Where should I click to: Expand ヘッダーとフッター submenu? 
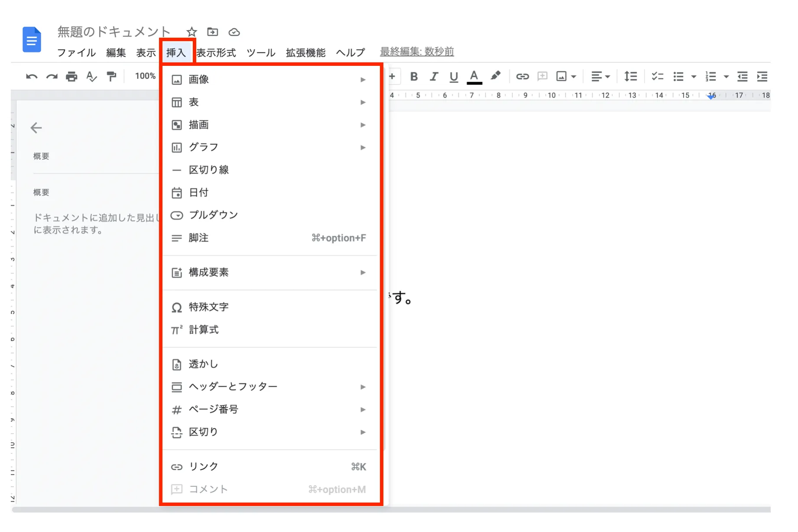point(269,387)
